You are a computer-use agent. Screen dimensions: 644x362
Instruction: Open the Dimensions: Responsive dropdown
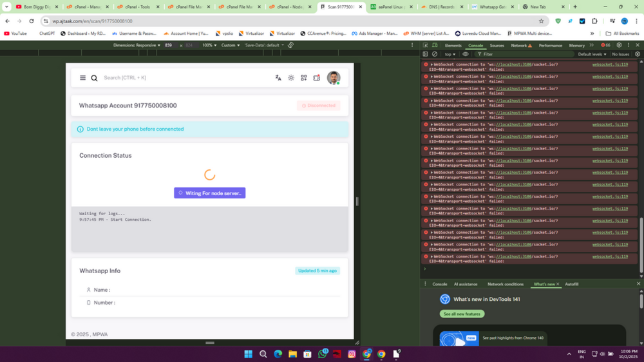coord(137,45)
